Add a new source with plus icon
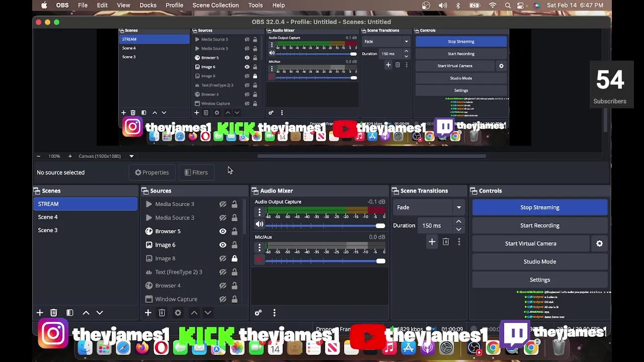 pyautogui.click(x=148, y=313)
